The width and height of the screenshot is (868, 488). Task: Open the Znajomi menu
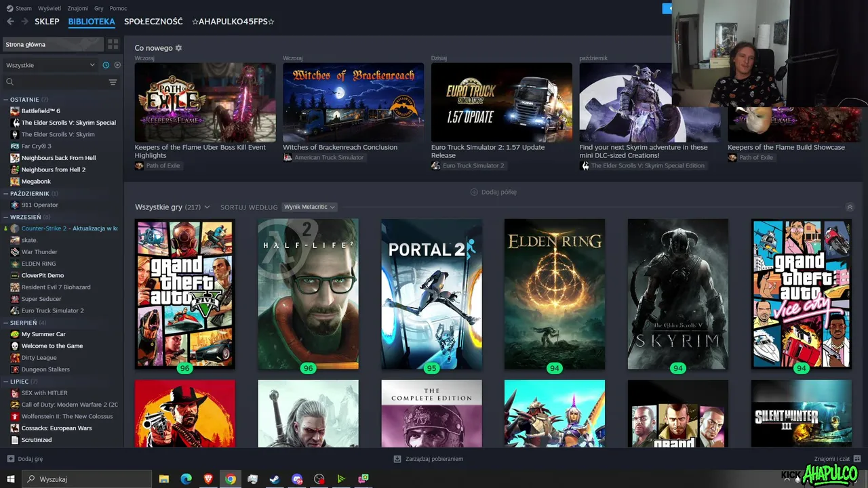[x=78, y=8]
